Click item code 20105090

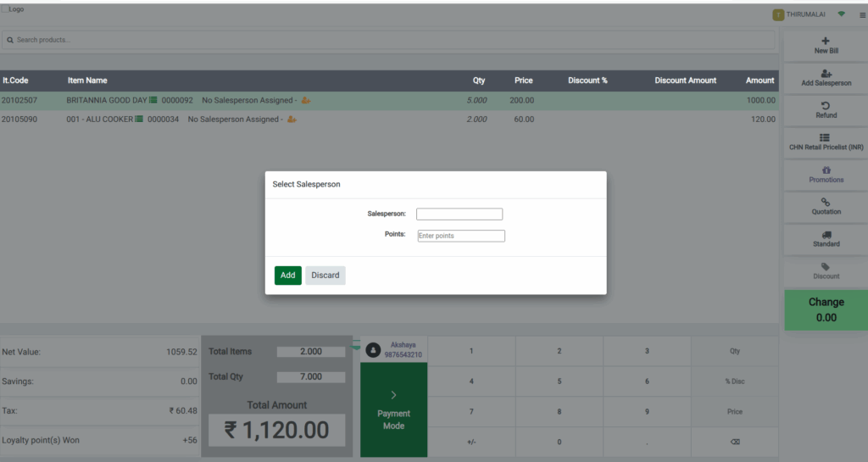(x=19, y=119)
